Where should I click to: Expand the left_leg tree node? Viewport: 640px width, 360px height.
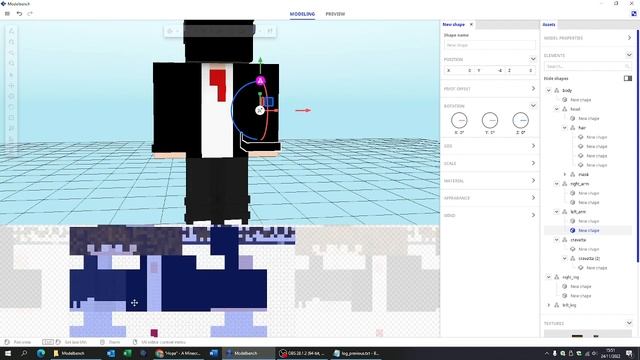click(x=549, y=305)
